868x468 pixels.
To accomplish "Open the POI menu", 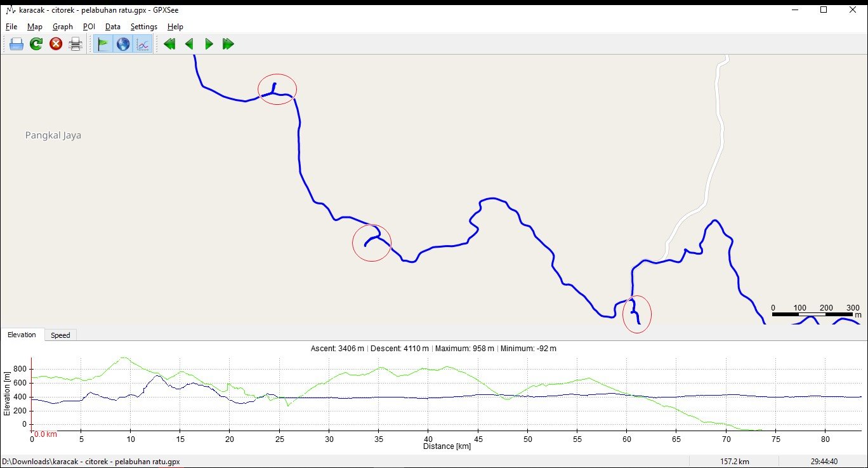I will (x=89, y=27).
